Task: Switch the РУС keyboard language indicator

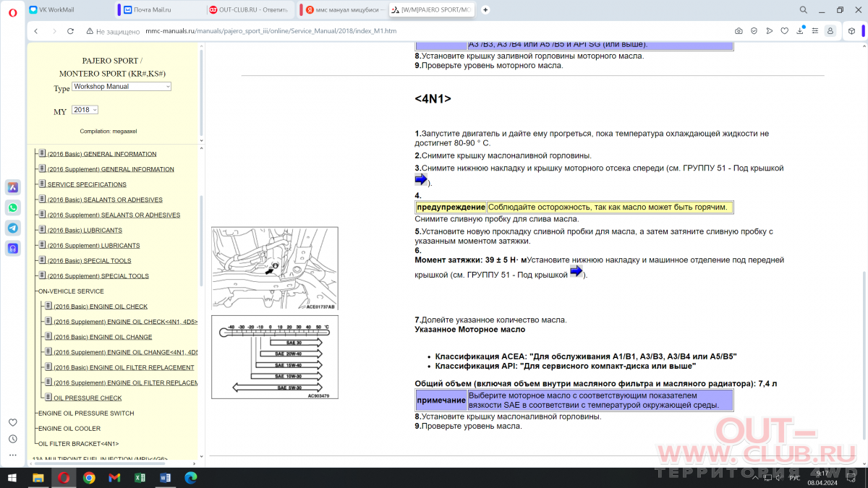Action: point(794,478)
